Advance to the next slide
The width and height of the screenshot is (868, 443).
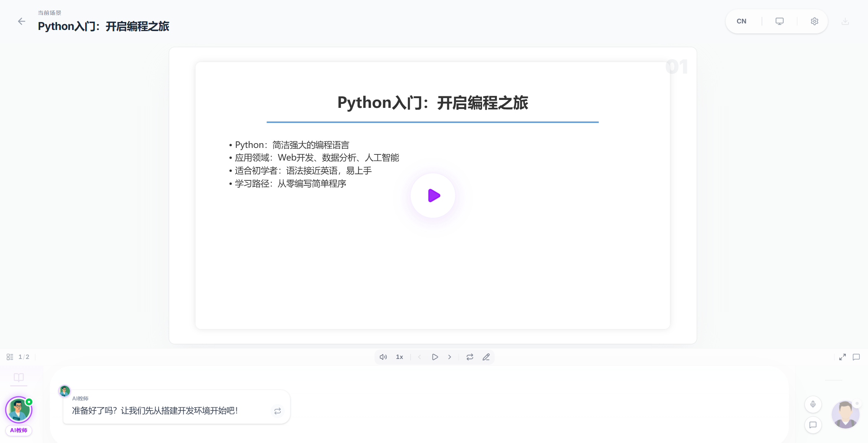point(450,357)
